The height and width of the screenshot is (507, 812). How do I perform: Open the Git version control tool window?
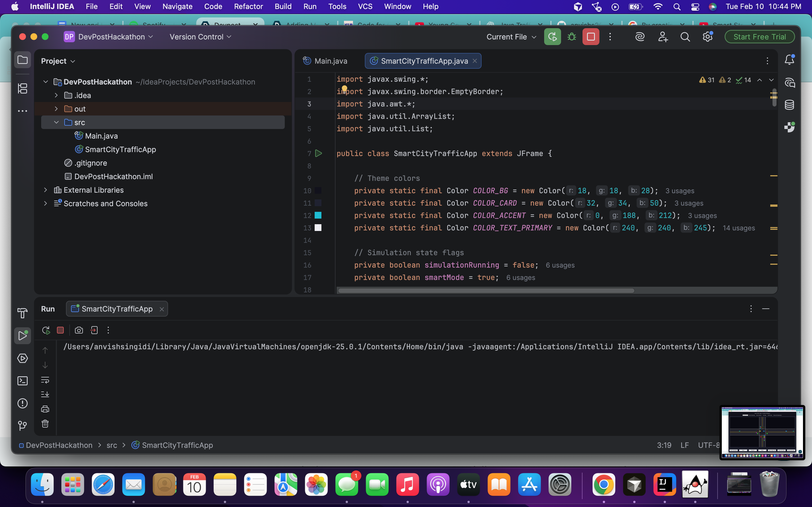[x=23, y=426]
